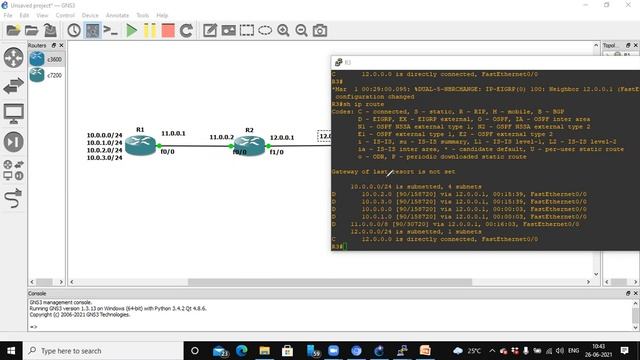This screenshot has height=360, width=640.
Task: Close the Console panel
Action: coord(636,293)
